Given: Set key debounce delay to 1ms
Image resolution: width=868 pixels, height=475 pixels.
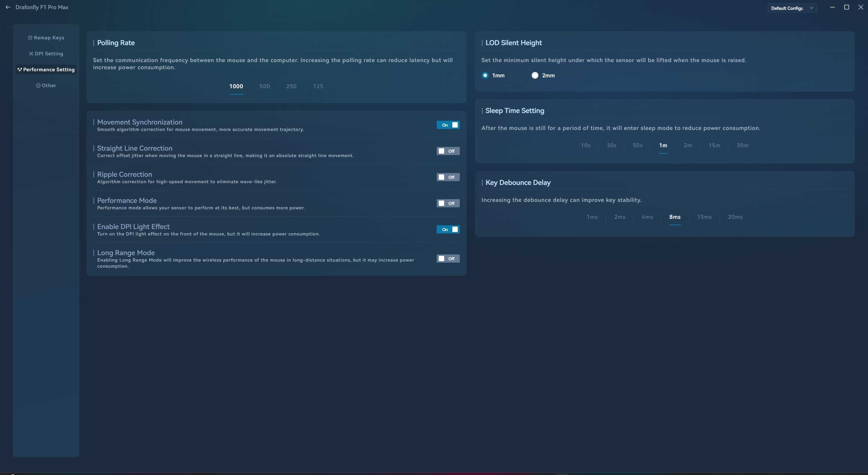Looking at the screenshot, I should coord(592,217).
